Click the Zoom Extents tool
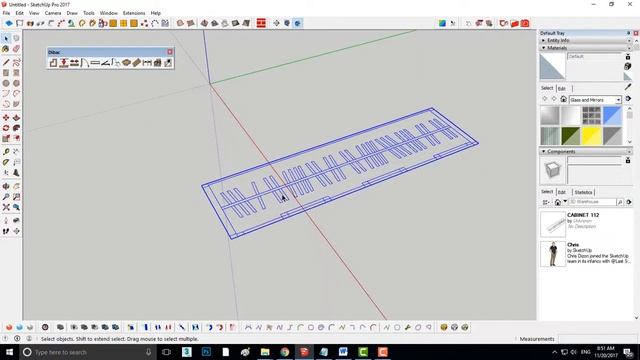Viewport: 640px width, 360px height. (6, 207)
